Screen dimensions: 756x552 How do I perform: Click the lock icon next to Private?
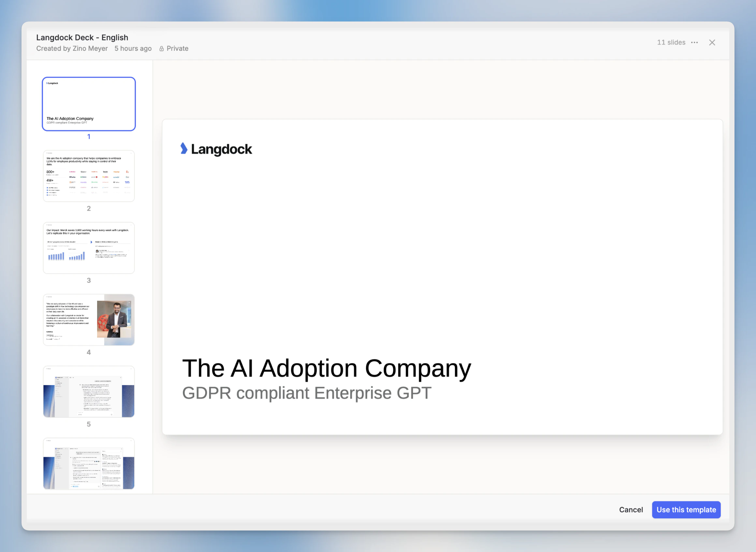tap(162, 49)
